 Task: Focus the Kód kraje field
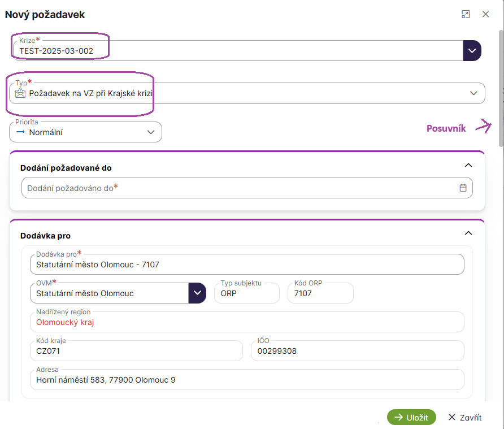pos(136,351)
